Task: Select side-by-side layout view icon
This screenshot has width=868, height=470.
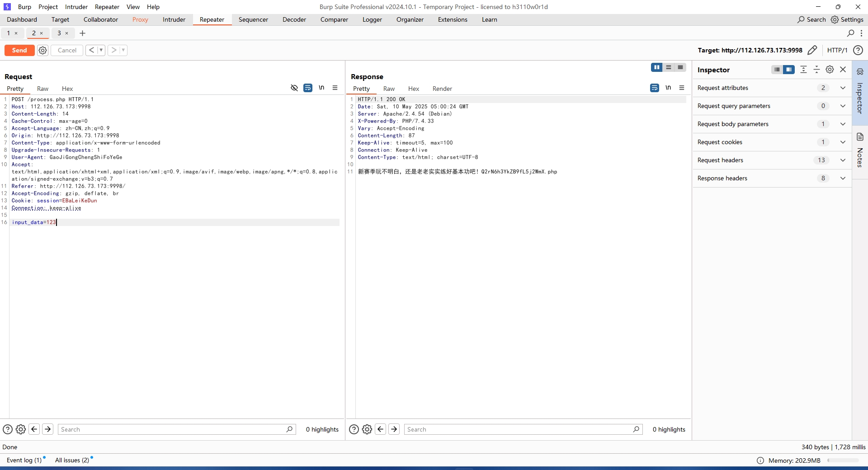Action: (x=656, y=67)
